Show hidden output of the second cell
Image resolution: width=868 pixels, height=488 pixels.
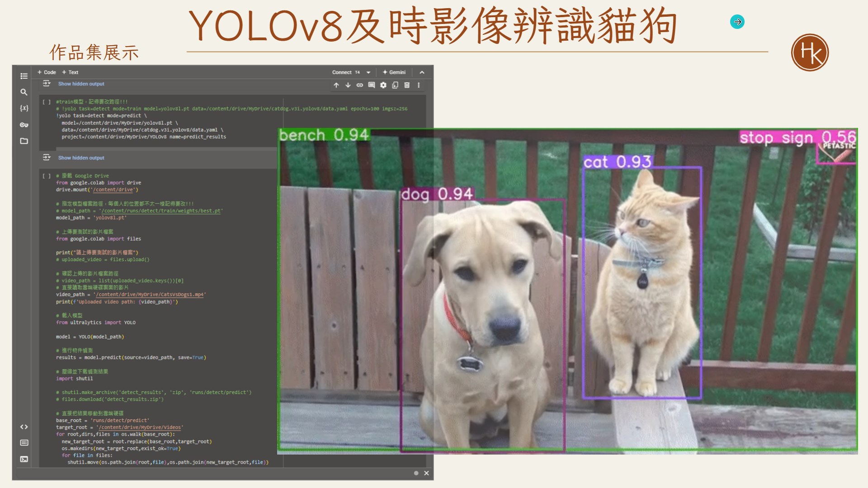(x=81, y=158)
